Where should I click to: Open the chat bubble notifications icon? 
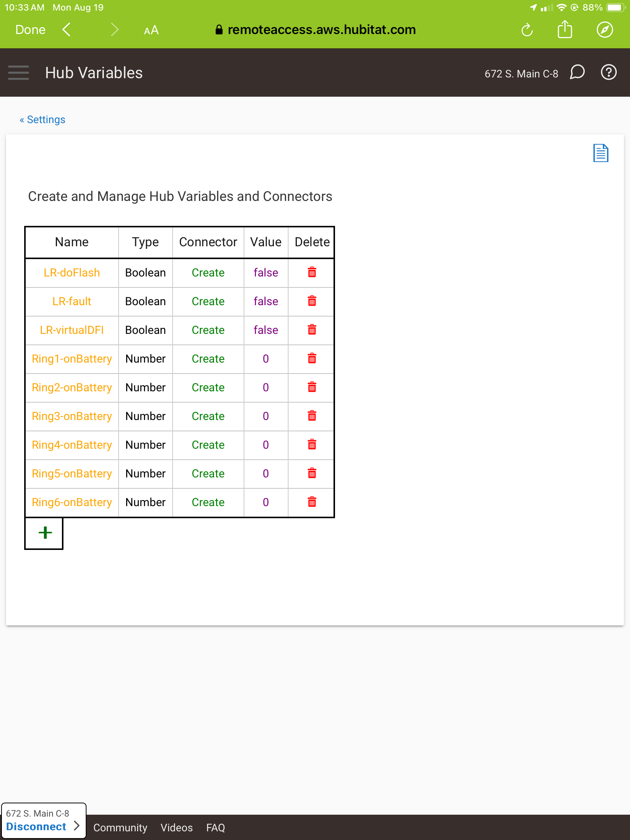[x=577, y=72]
